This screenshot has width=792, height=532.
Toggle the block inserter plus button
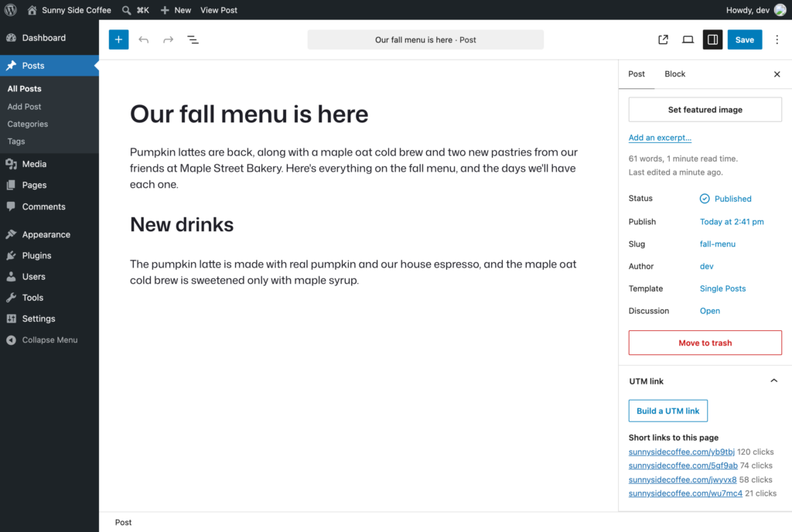pyautogui.click(x=118, y=40)
